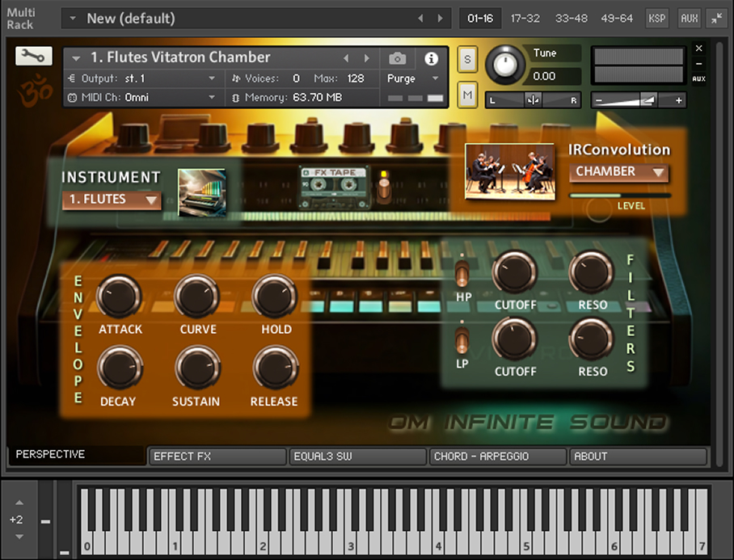Open the MIDI Ch Omni dropdown
The width and height of the screenshot is (734, 560).
144,97
